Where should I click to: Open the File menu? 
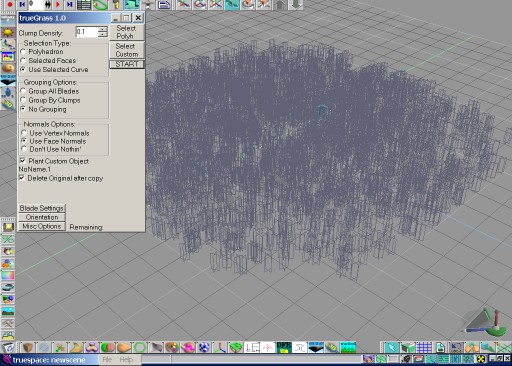tap(107, 360)
